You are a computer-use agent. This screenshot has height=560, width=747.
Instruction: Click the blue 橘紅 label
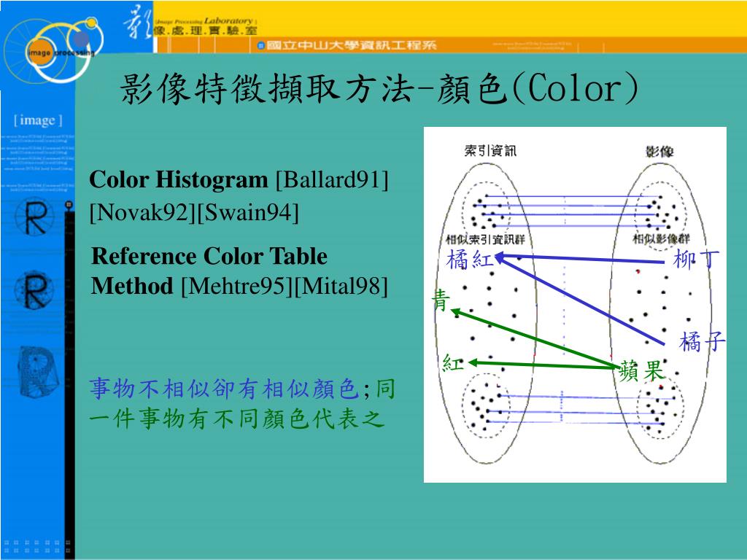pos(470,260)
